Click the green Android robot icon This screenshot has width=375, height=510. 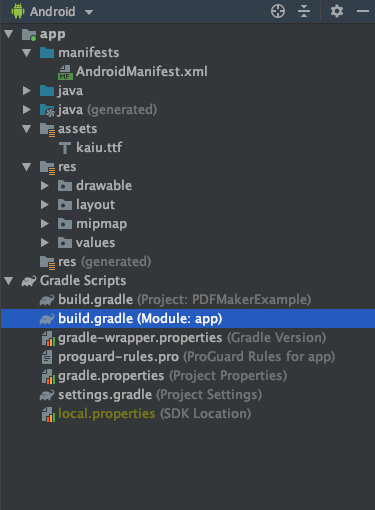[x=18, y=11]
